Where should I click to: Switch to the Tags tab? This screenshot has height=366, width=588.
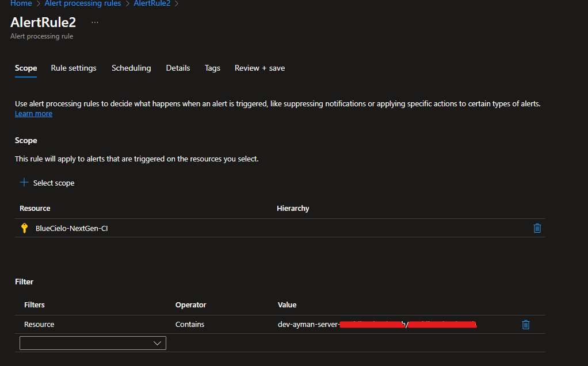[x=212, y=68]
